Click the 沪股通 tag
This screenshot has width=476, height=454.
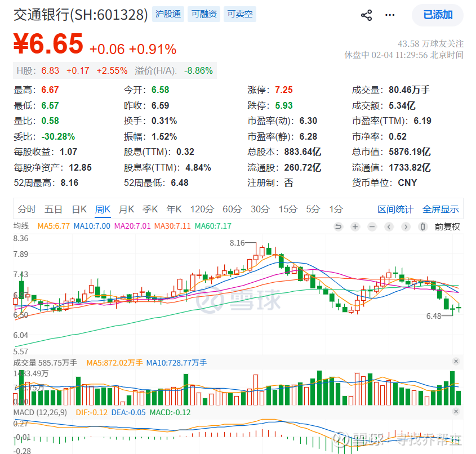(168, 14)
